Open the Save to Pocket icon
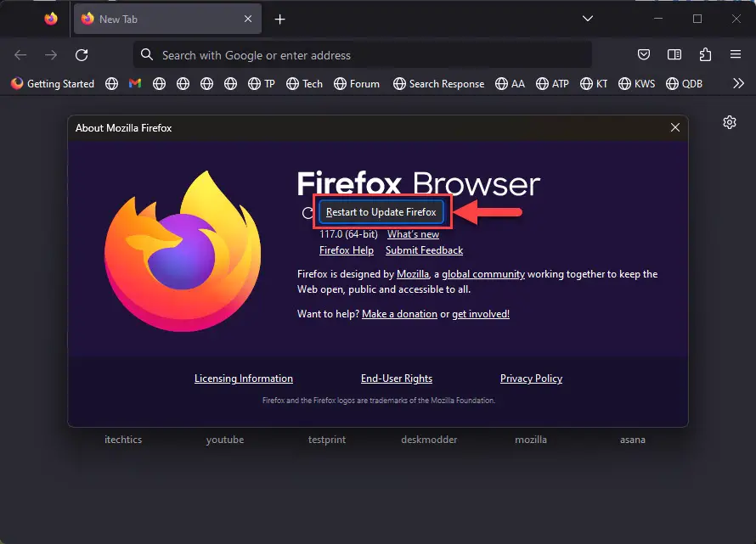The image size is (756, 544). (x=644, y=54)
